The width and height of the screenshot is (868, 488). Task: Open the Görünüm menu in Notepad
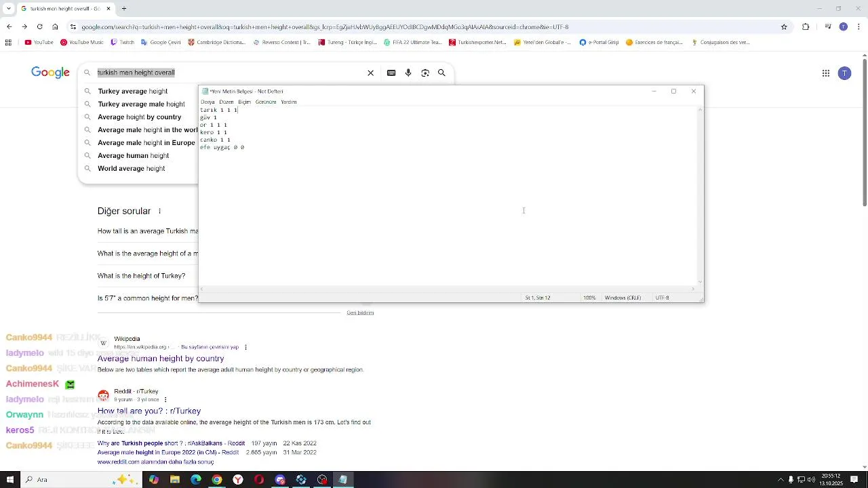[266, 102]
